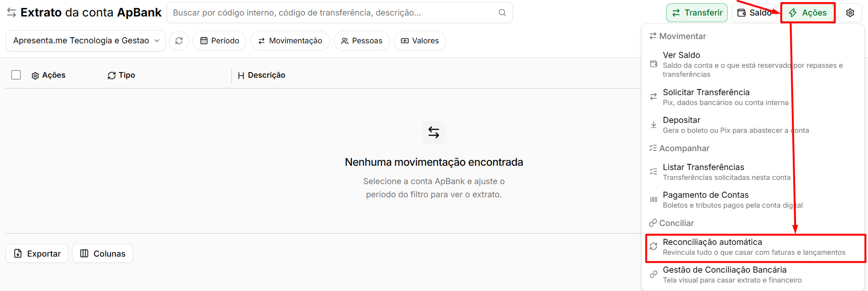Click the Acompanhar section heading in the menu
868x291 pixels.
[x=684, y=148]
